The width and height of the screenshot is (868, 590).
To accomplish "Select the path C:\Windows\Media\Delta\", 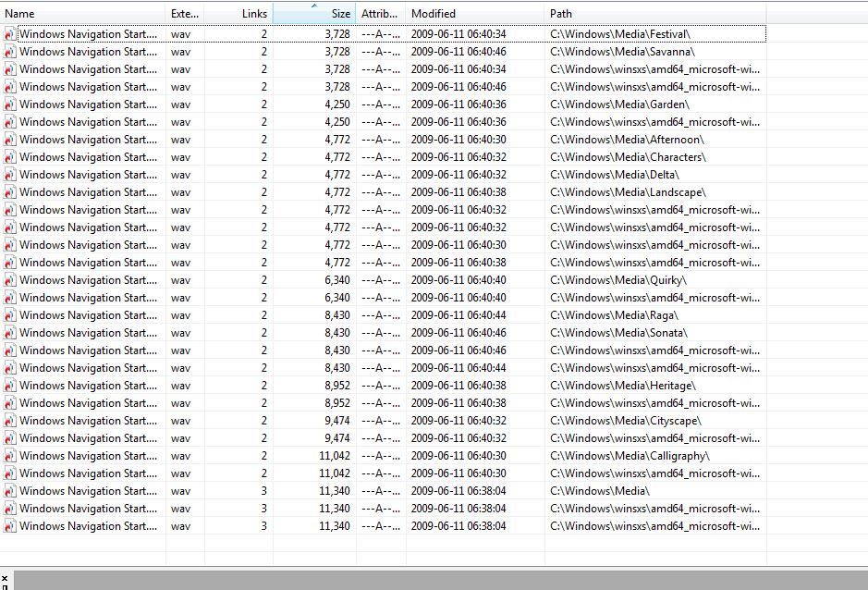I will (615, 175).
